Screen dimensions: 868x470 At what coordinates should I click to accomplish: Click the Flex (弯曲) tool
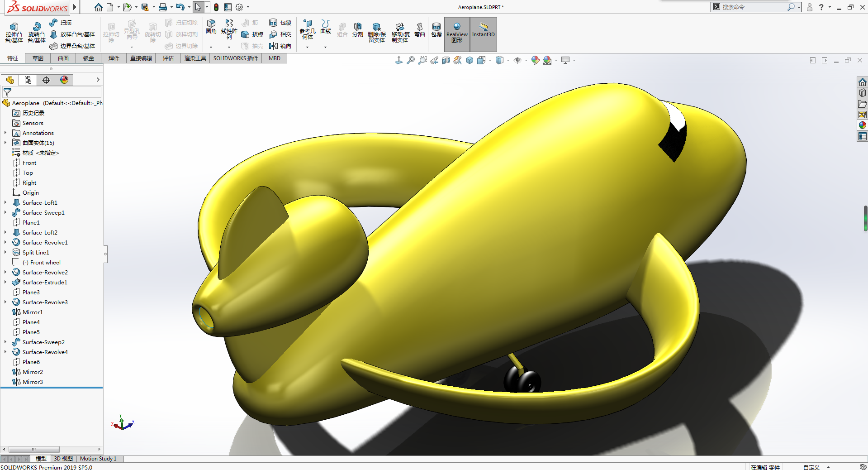click(420, 30)
